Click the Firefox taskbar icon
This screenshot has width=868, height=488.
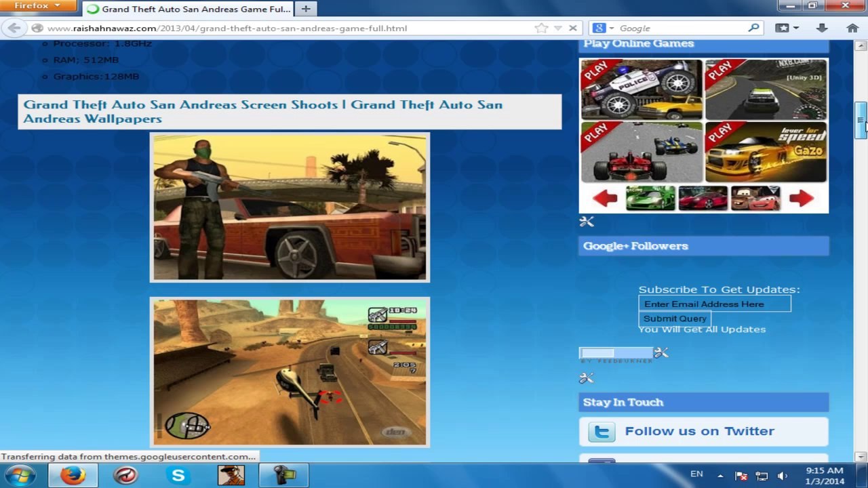tap(73, 475)
